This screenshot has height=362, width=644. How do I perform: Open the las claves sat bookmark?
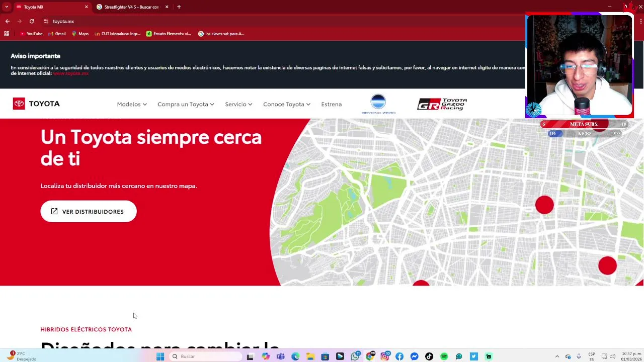pyautogui.click(x=221, y=34)
